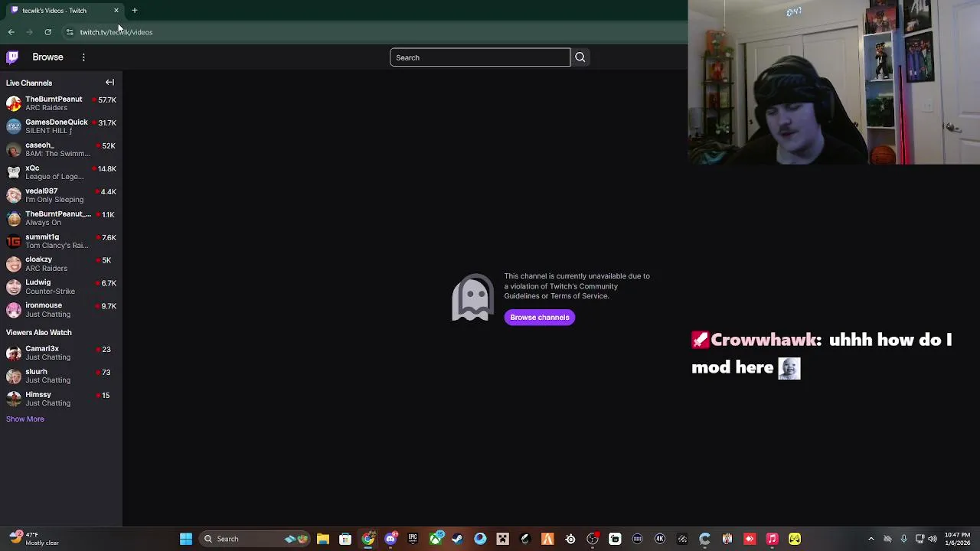Click the Twitch logo home icon

[12, 57]
